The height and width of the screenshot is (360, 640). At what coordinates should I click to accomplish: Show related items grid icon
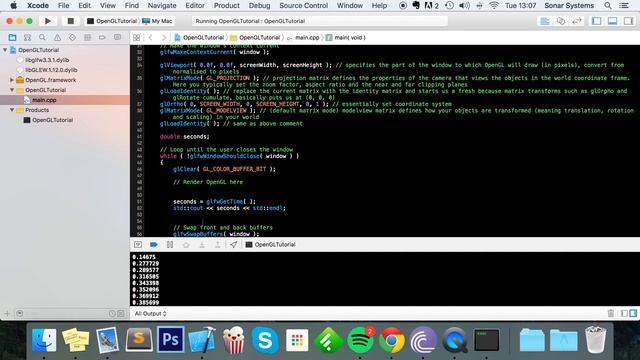tap(136, 38)
